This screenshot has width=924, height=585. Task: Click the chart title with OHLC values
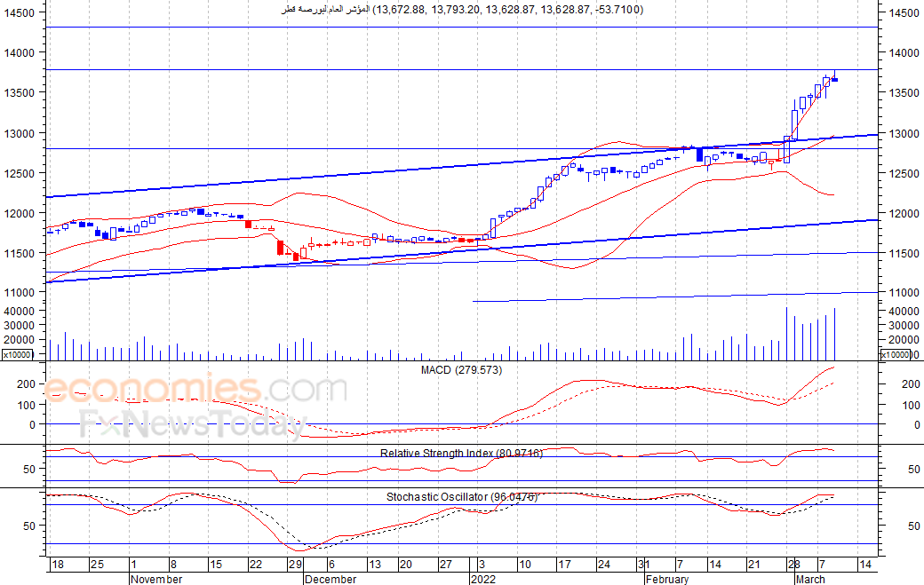point(462,10)
